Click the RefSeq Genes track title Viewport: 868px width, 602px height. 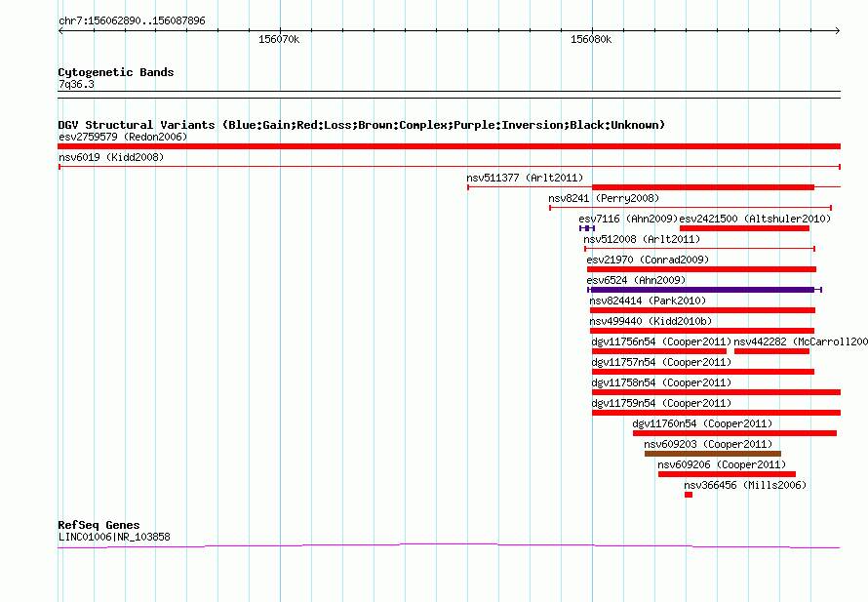[99, 525]
